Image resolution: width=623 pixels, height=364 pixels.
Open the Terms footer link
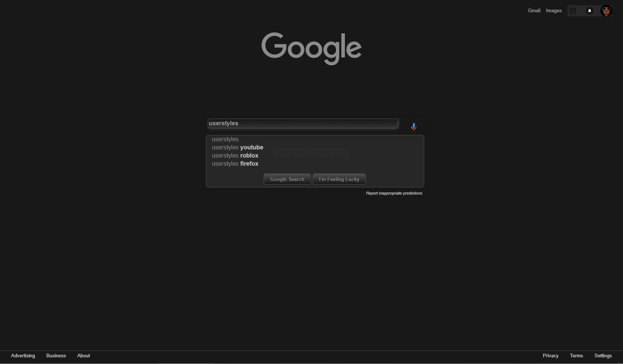[x=577, y=355]
